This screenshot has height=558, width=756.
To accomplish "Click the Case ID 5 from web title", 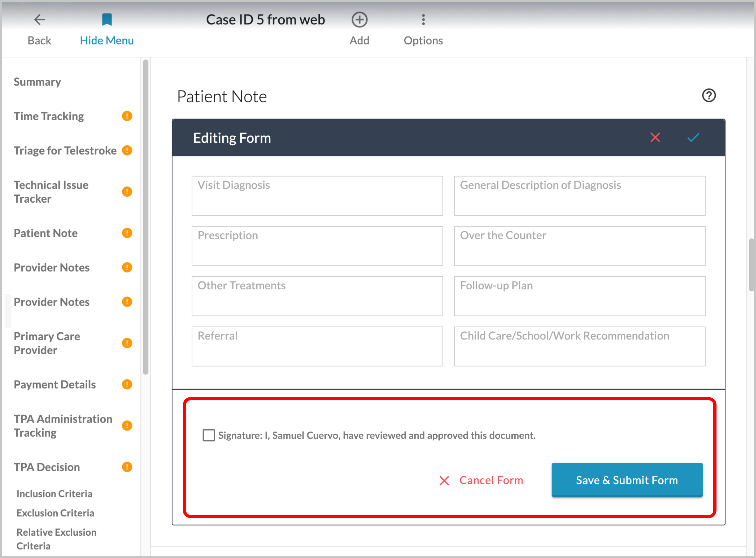I will [265, 19].
